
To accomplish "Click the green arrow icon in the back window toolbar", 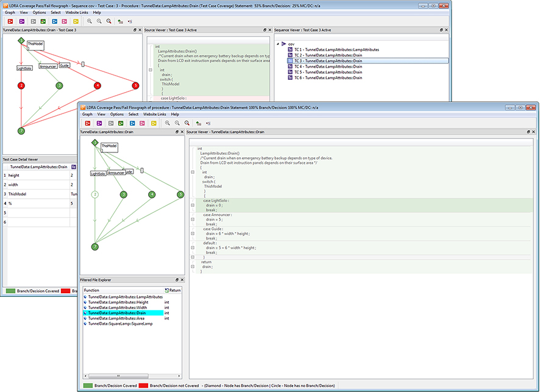I will (x=120, y=21).
